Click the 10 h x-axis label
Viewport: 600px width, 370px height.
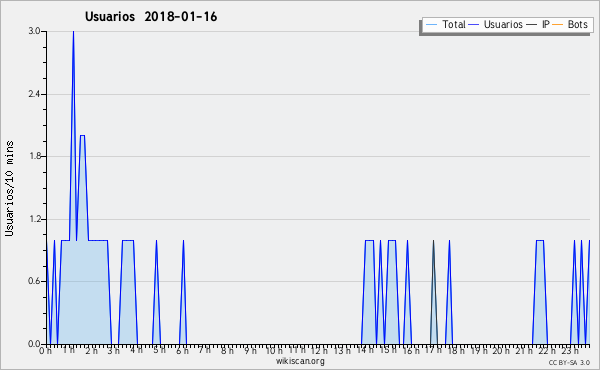(274, 350)
